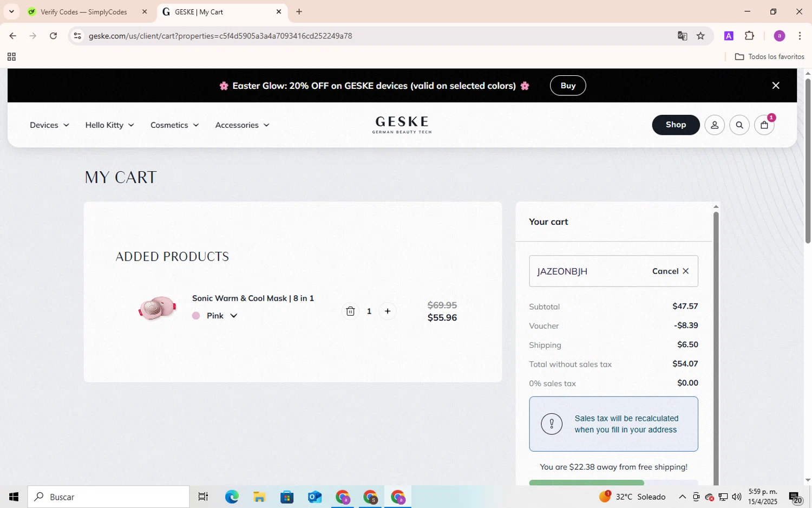Expand the Hello Kitty menu
Screen dimensions: 812x508
(109, 125)
